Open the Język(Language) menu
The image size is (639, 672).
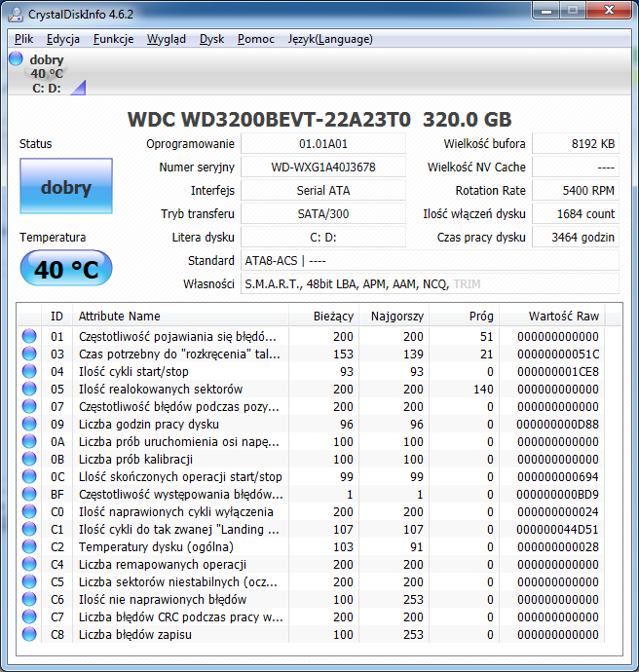(330, 39)
